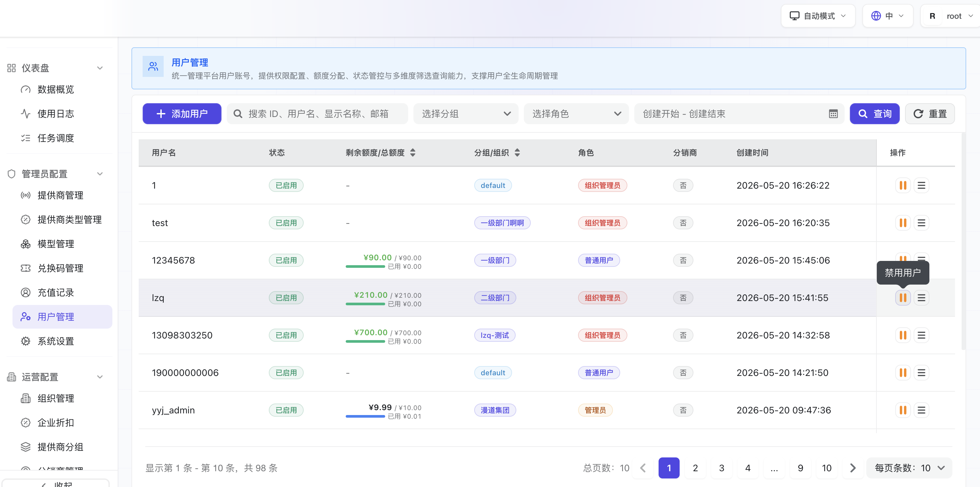Image resolution: width=980 pixels, height=487 pixels.
Task: Disable user 190000000006 with pause icon
Action: pos(903,373)
